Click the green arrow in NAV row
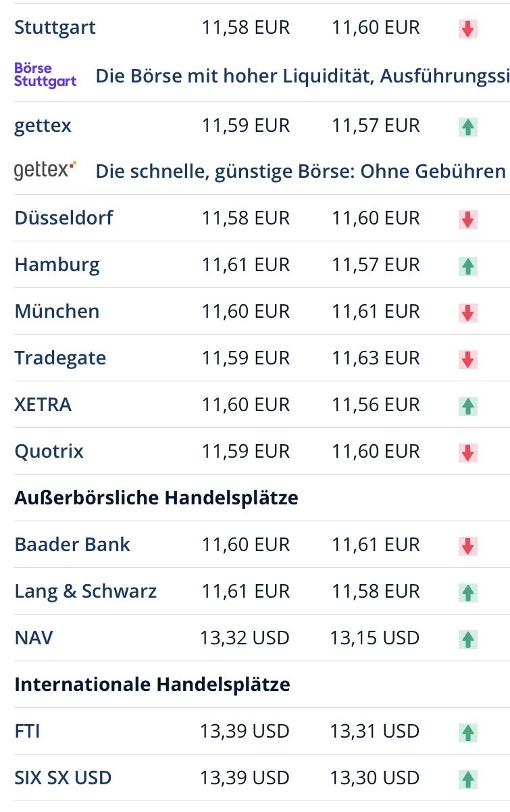 coord(467,639)
